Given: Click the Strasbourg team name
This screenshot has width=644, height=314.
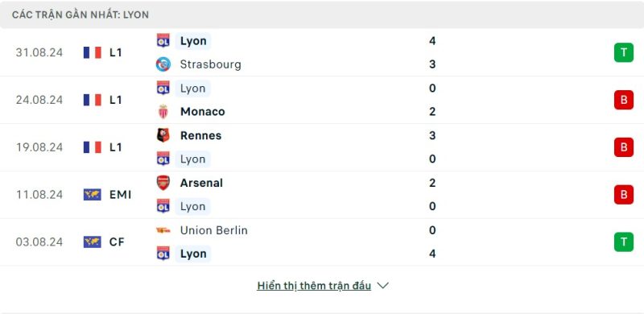Looking at the screenshot, I should [x=210, y=64].
